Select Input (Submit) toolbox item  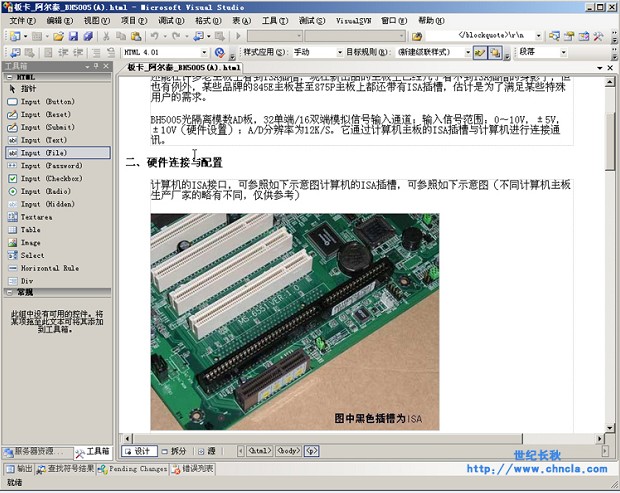coord(58,127)
